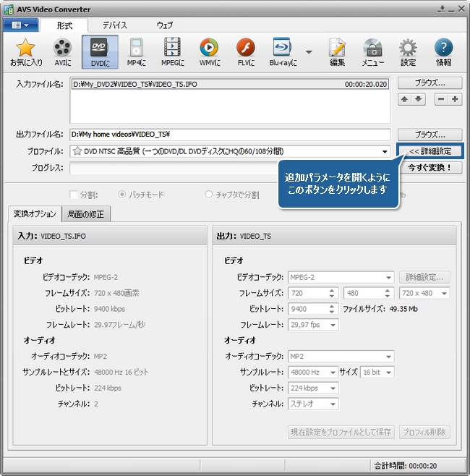
Task: Switch to the デバイス tab
Action: tap(114, 25)
